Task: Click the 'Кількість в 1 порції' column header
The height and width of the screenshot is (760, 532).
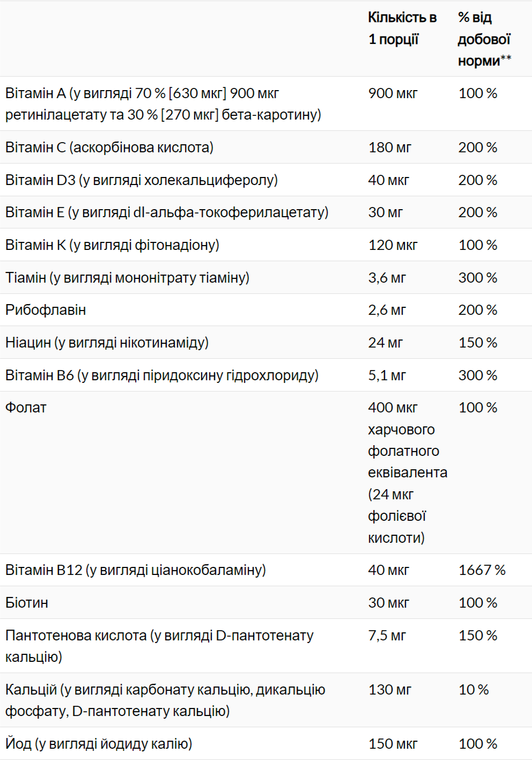Action: pyautogui.click(x=402, y=28)
